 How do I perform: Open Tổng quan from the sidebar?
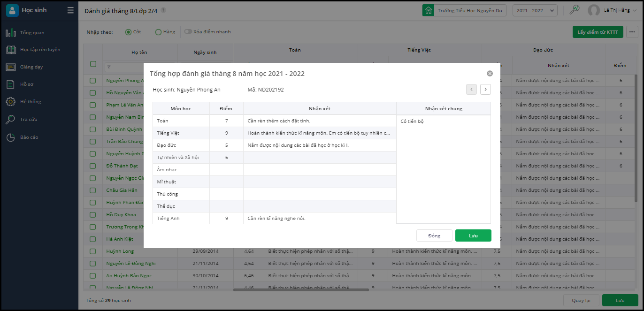coord(32,33)
